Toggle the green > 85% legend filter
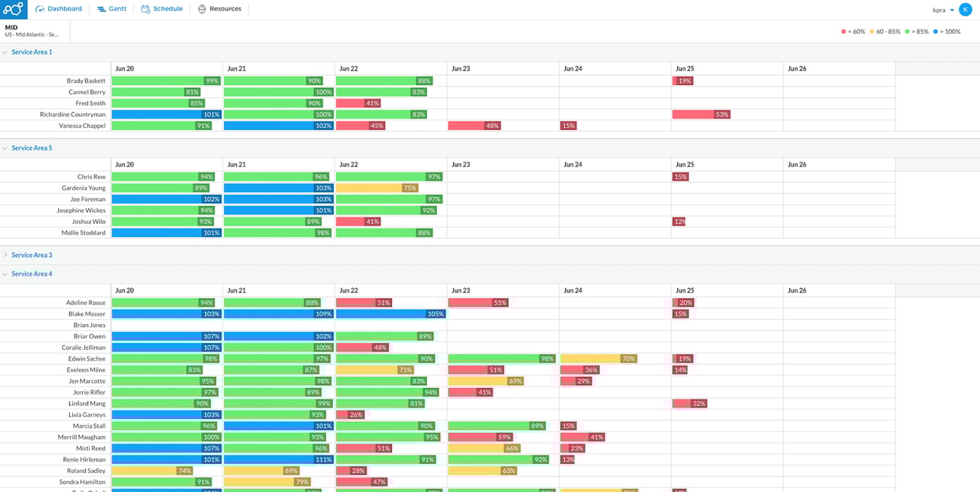Screen dimensions: 980x492 pyautogui.click(x=907, y=31)
